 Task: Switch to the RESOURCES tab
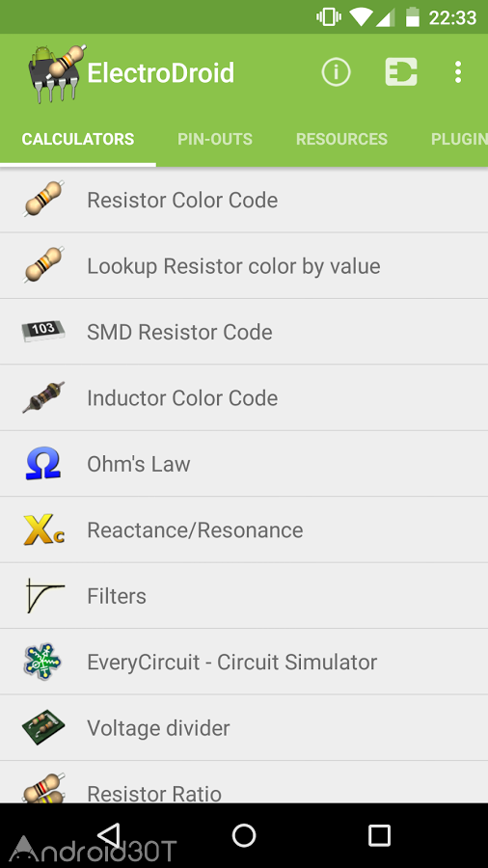(341, 139)
